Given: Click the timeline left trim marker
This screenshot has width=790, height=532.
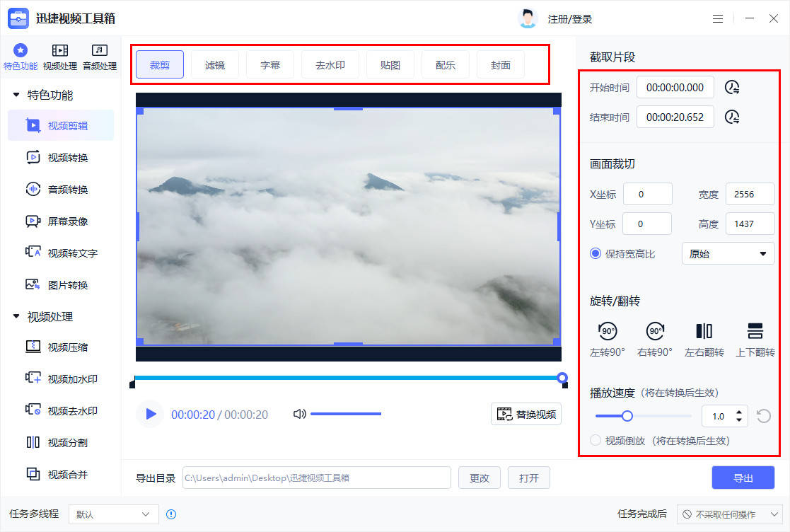Looking at the screenshot, I should [x=132, y=383].
